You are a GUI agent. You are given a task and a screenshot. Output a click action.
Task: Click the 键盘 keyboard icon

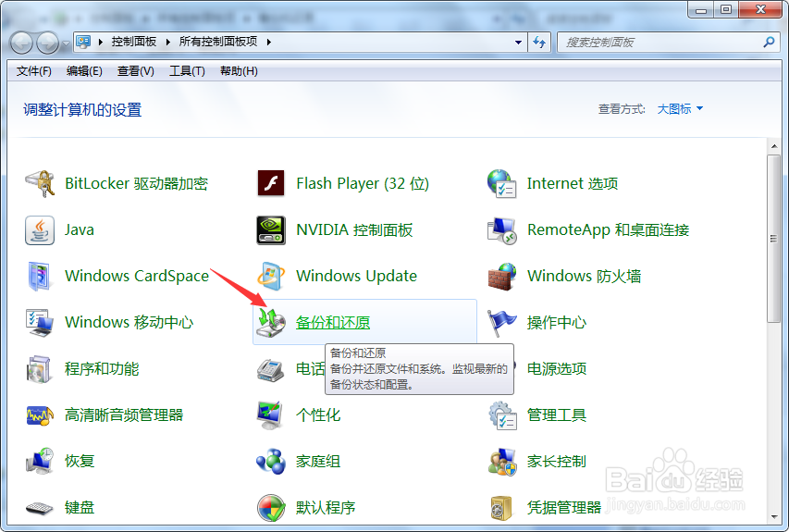pyautogui.click(x=40, y=508)
